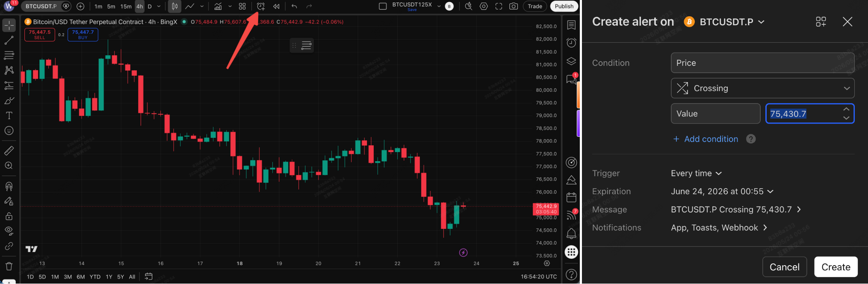Select the YTD date range
Screen dimensions: 868x284
95,277
